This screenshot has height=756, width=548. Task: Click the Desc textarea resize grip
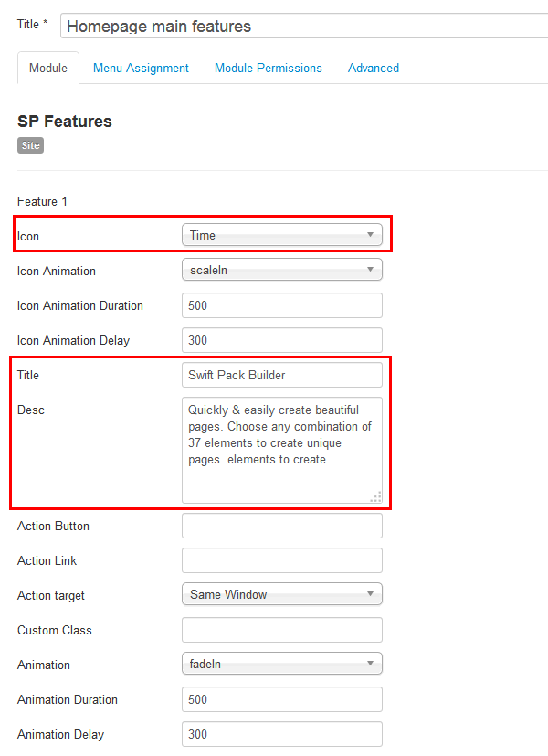pyautogui.click(x=375, y=496)
